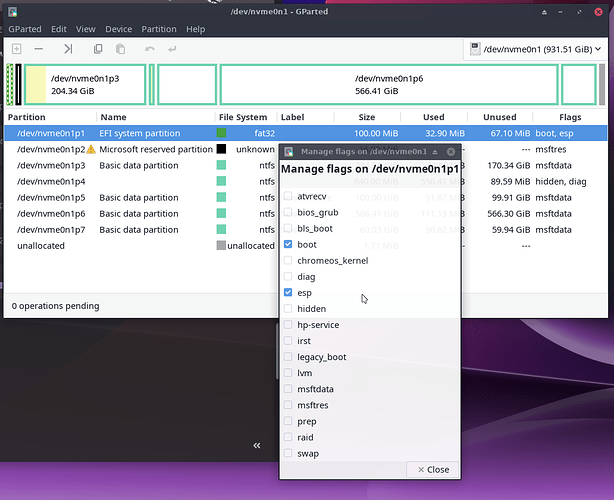Enable the hidden flag checkbox
The width and height of the screenshot is (614, 500).
[x=288, y=308]
